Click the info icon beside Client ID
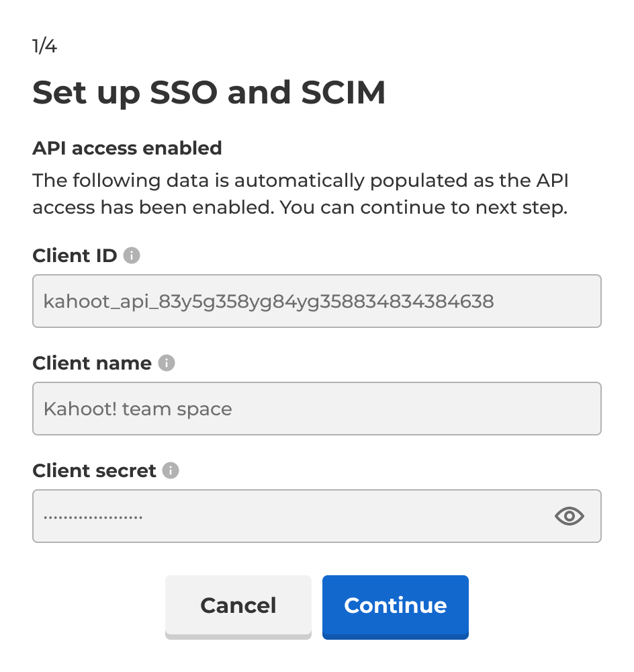The image size is (634, 672). coord(132,255)
